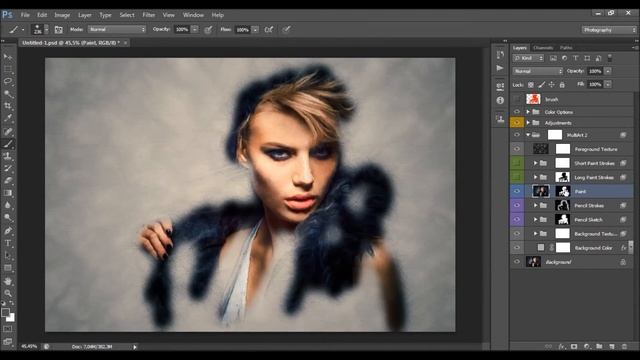Select the Dodge tool
Screen dimensions: 640x360
[x=8, y=218]
